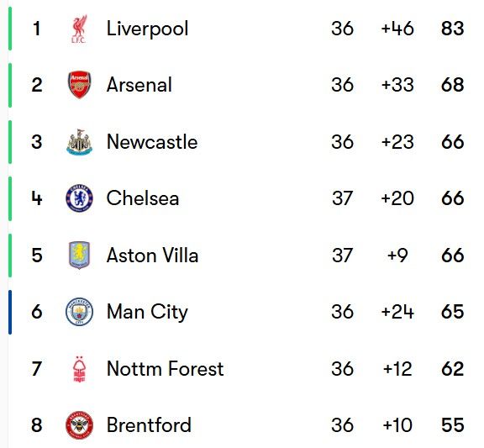
Task: Click the Arsenal club crest
Action: click(x=79, y=85)
